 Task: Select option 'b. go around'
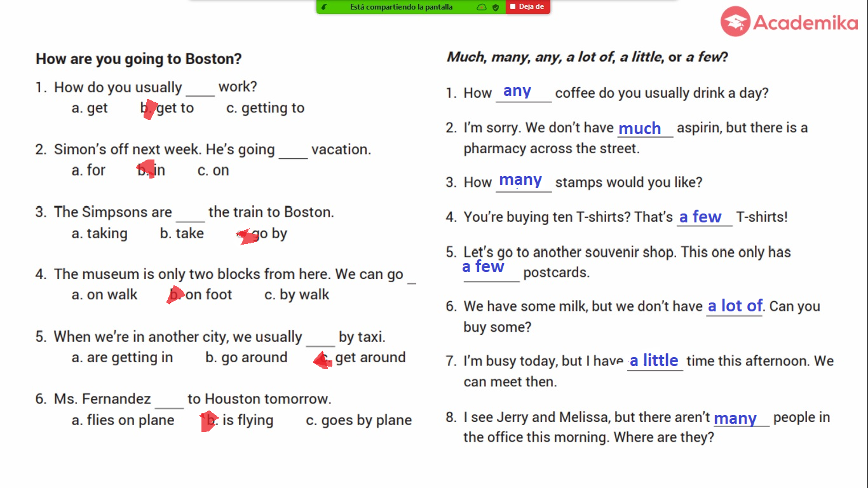[247, 358]
